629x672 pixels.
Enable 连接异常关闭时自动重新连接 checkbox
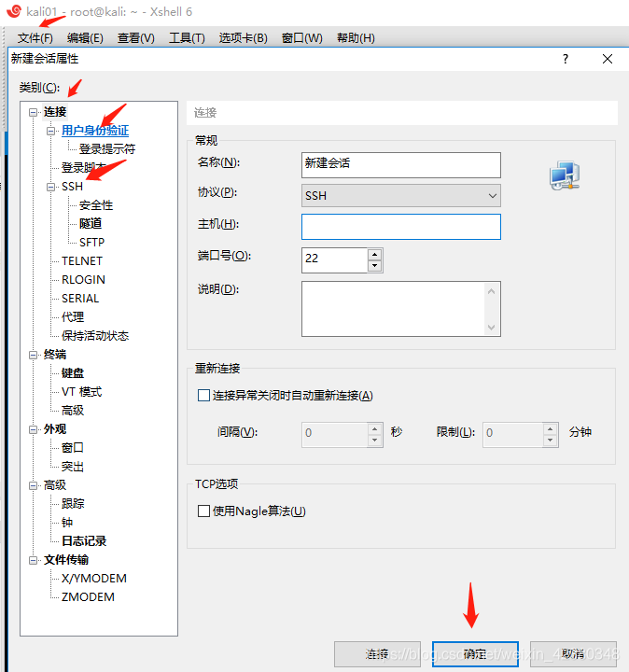tap(203, 395)
